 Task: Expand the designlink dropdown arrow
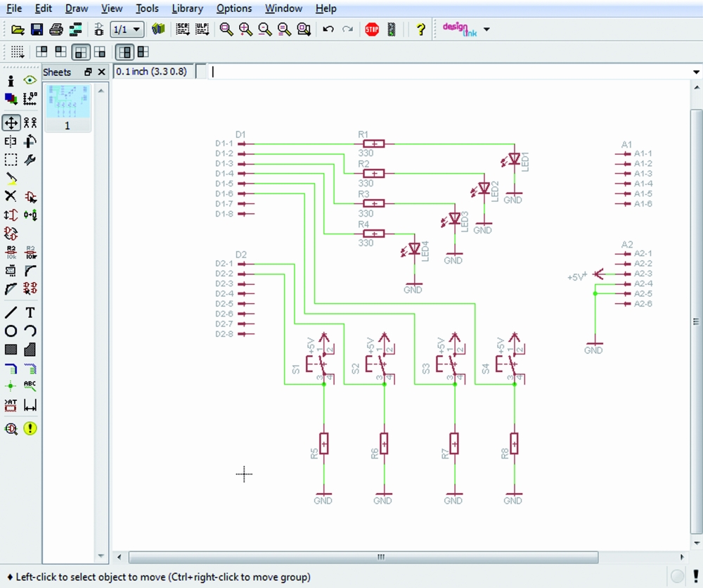(486, 30)
